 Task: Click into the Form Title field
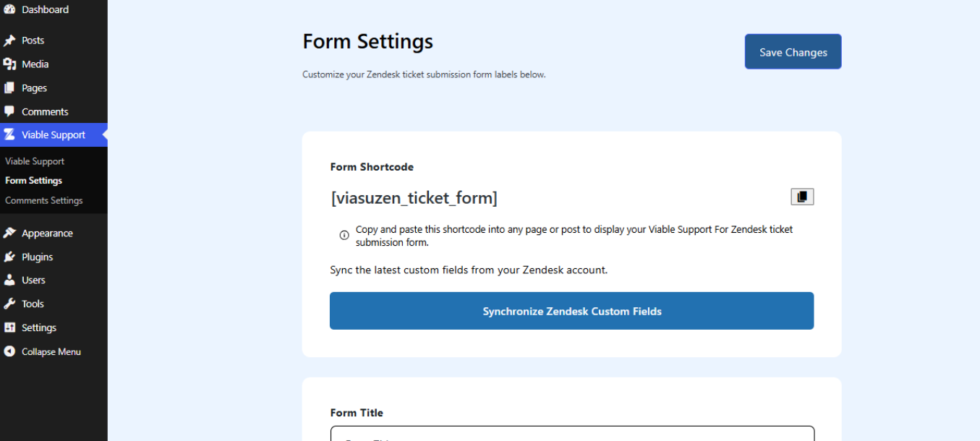tap(571, 434)
